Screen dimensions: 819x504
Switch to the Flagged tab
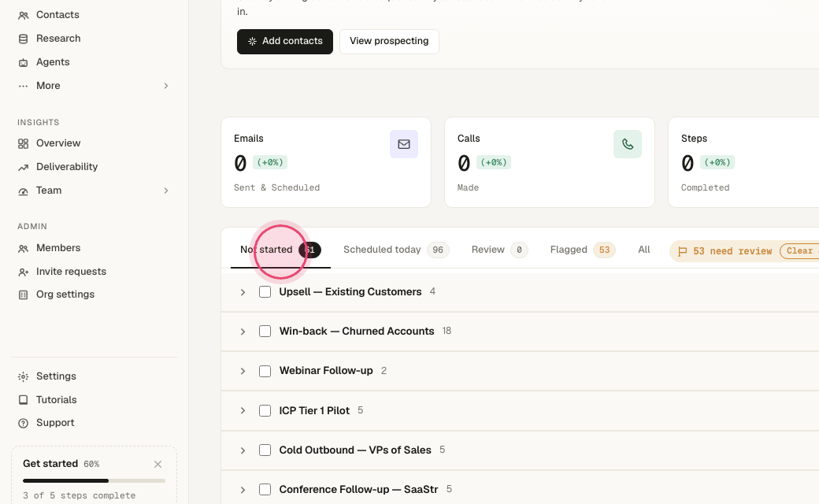pyautogui.click(x=583, y=250)
